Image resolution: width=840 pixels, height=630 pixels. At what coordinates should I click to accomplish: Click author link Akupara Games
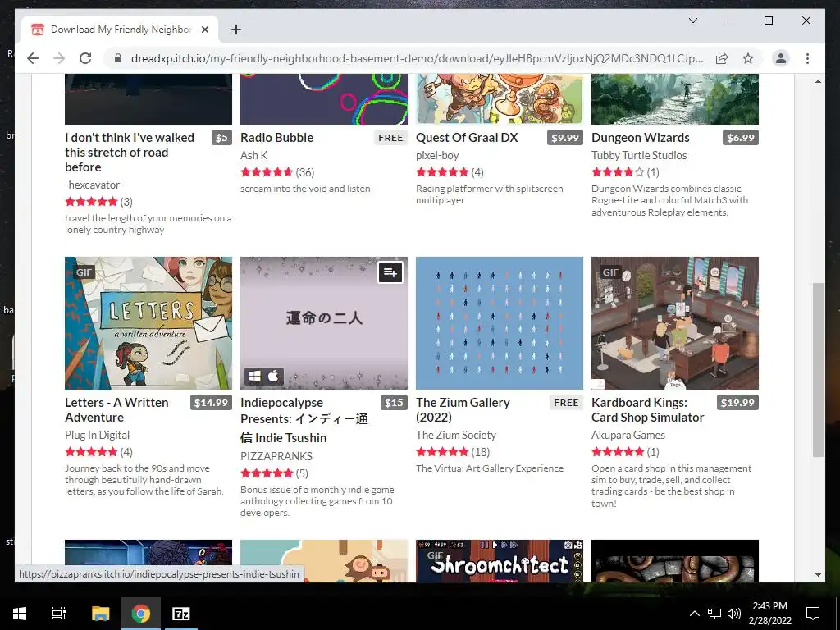coord(628,435)
